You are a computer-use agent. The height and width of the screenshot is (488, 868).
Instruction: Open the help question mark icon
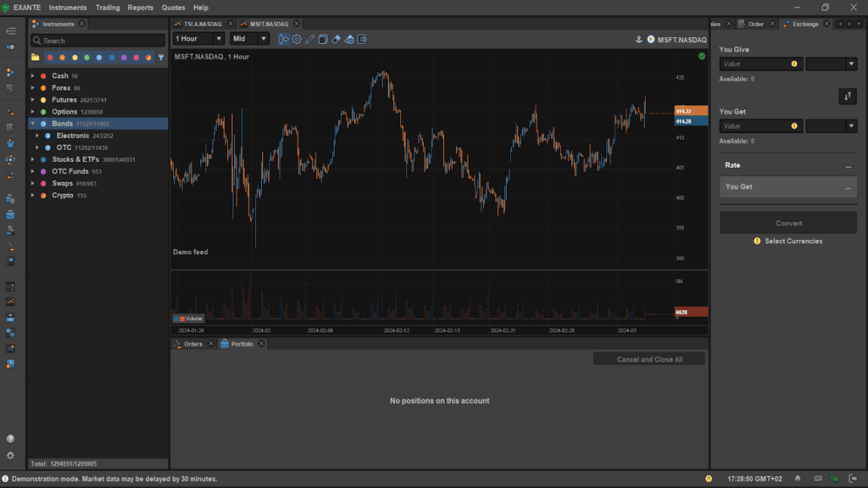[10, 439]
